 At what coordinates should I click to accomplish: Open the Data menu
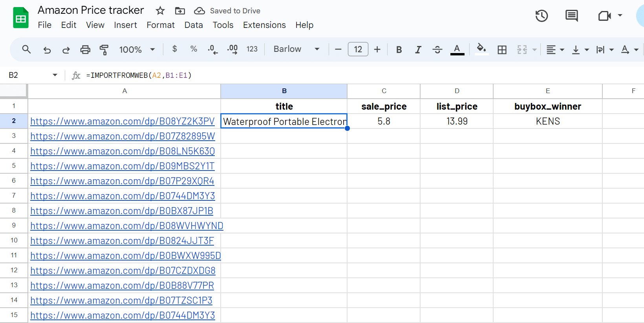(194, 25)
